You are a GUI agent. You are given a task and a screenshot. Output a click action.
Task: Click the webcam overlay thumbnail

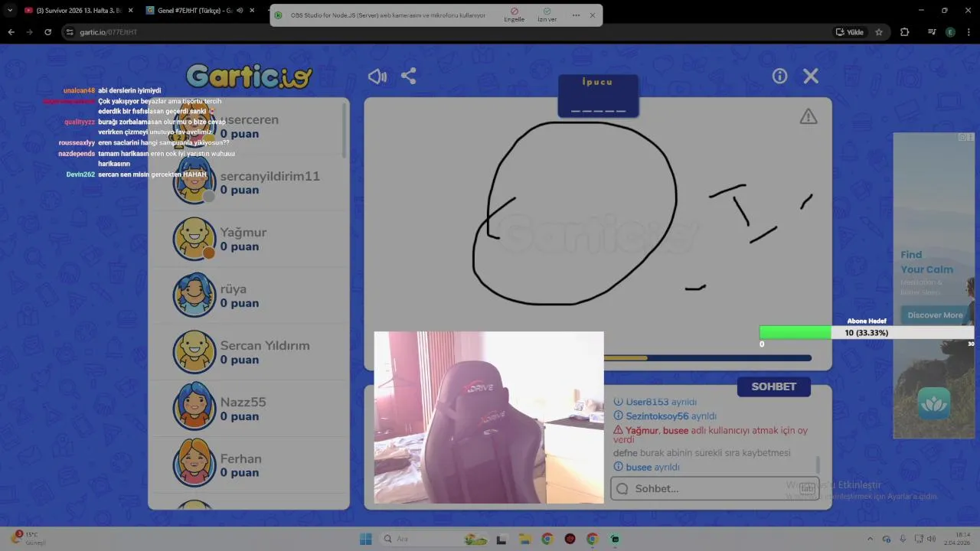pyautogui.click(x=488, y=418)
